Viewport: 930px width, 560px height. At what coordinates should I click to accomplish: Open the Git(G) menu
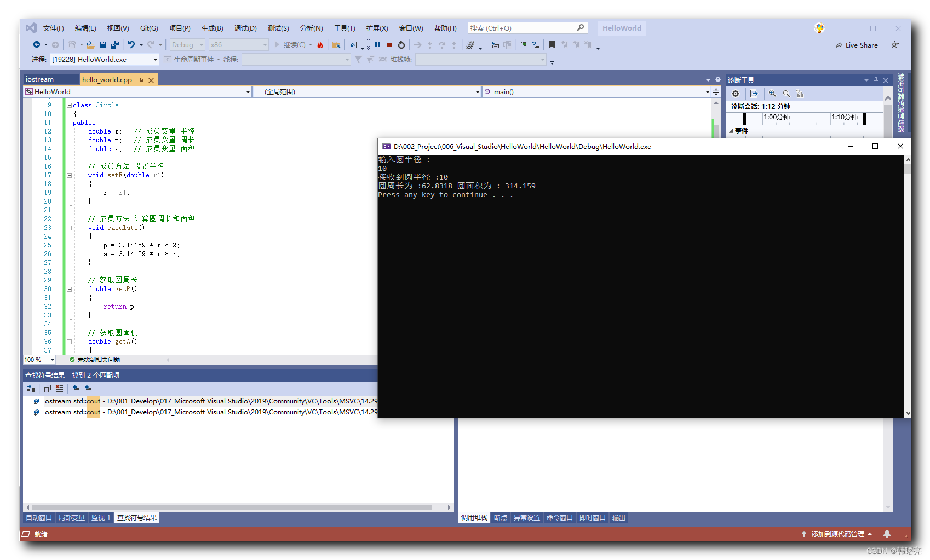(x=149, y=28)
